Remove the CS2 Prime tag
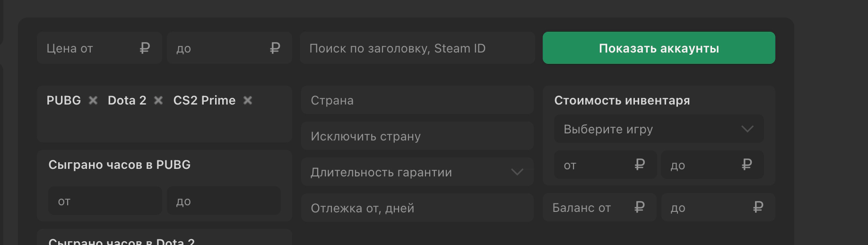868x245 pixels. [x=248, y=100]
